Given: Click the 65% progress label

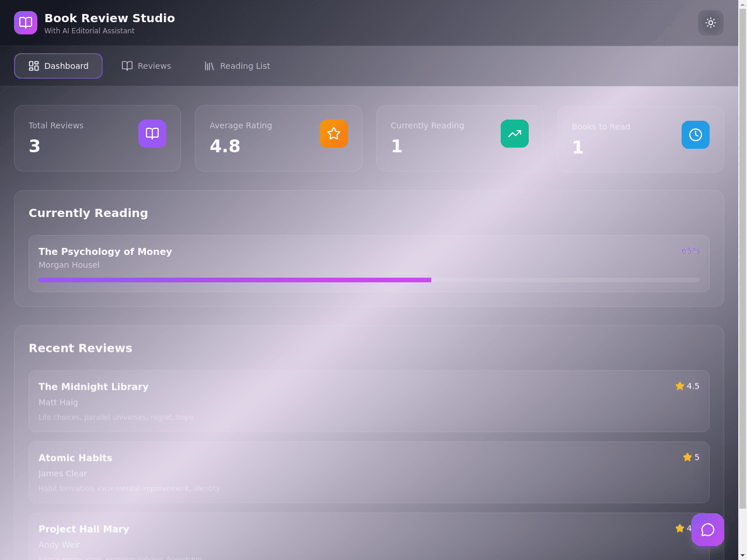Looking at the screenshot, I should pyautogui.click(x=690, y=251).
